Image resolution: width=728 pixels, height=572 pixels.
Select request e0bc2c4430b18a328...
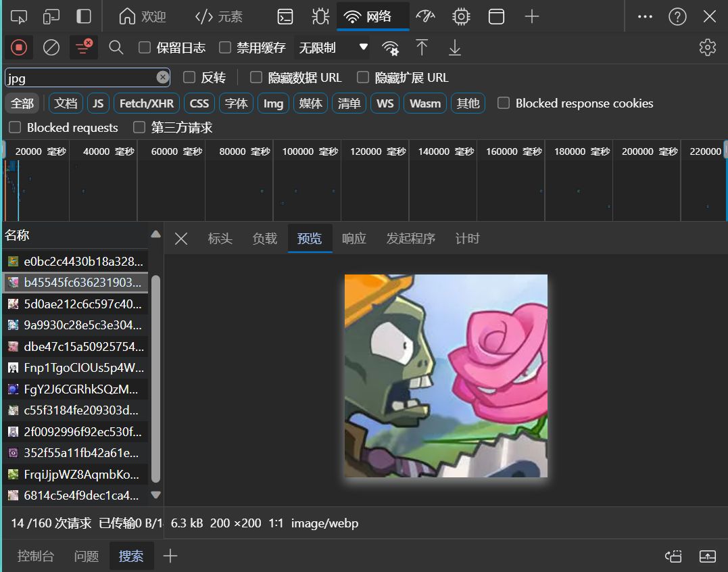tap(76, 262)
